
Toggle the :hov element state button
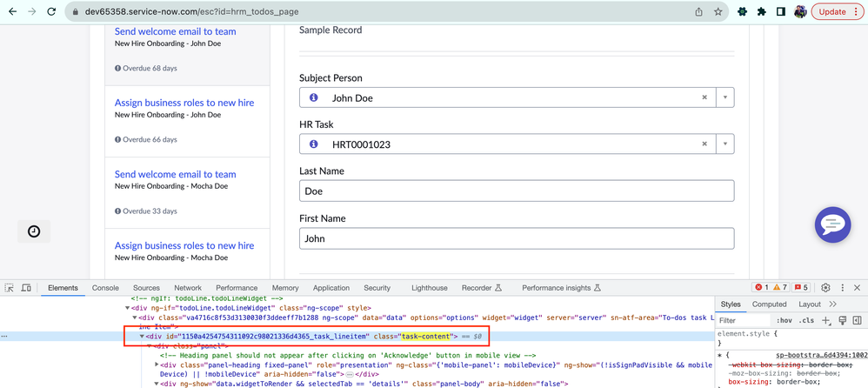(784, 320)
